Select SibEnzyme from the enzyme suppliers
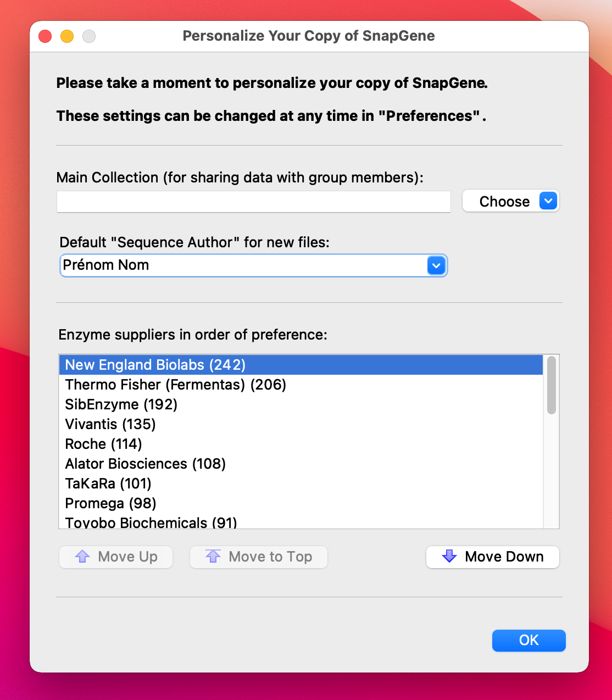The width and height of the screenshot is (612, 700). [x=121, y=404]
